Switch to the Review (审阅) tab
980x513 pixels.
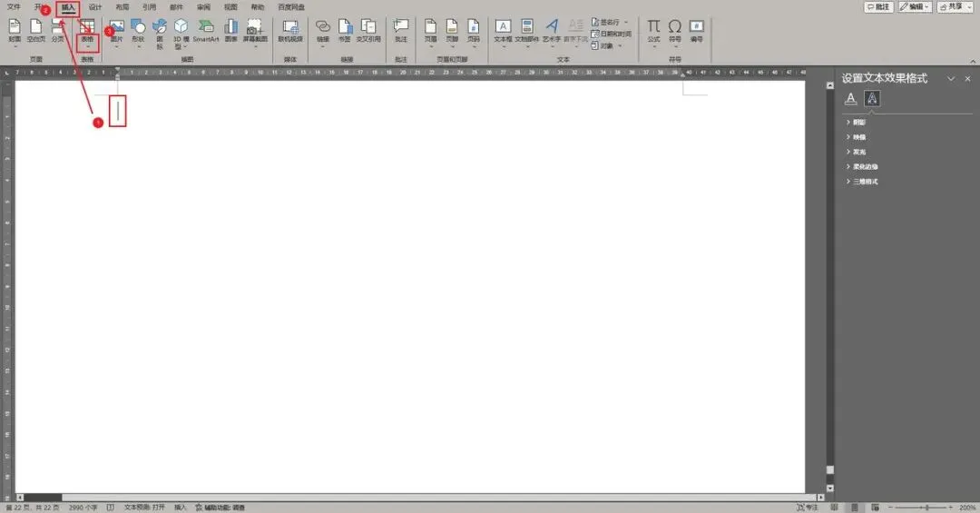[203, 7]
